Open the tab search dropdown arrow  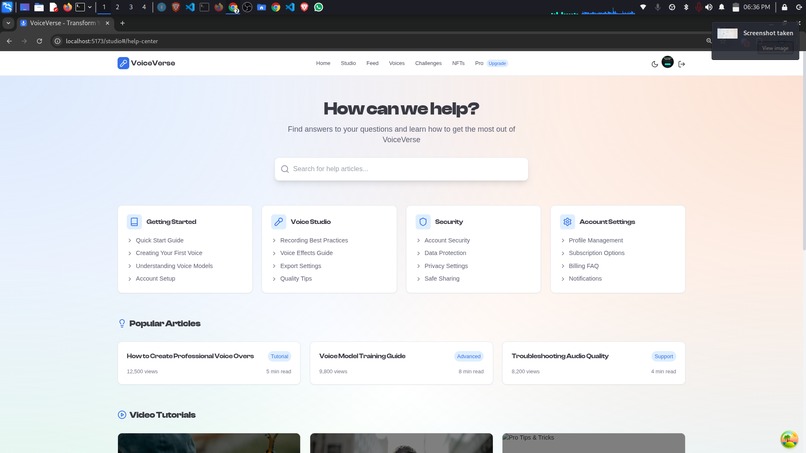pos(8,23)
